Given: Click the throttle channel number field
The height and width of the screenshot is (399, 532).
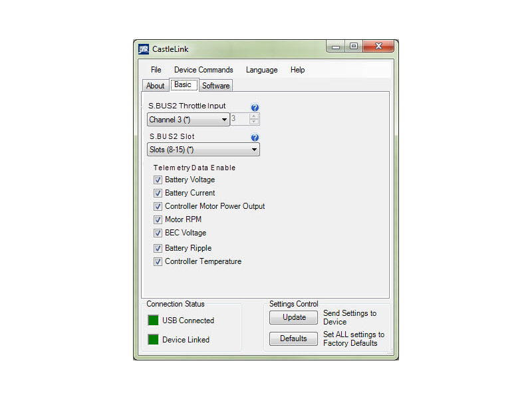Looking at the screenshot, I should click(237, 119).
